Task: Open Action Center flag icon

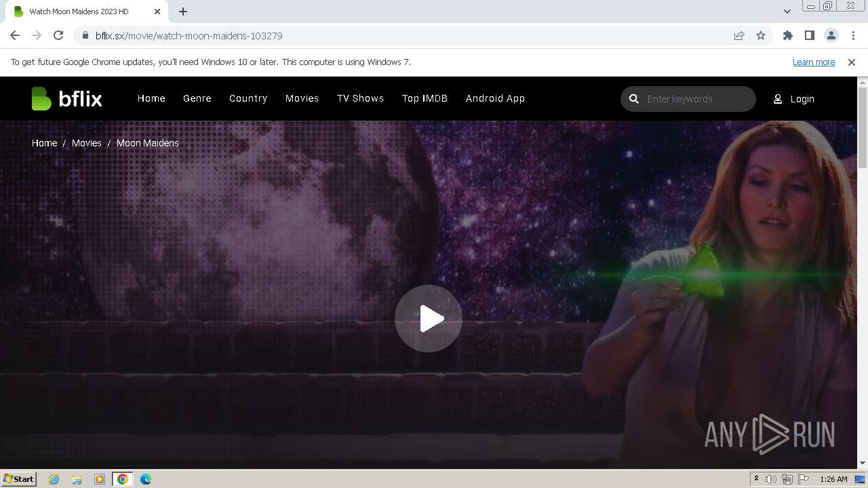Action: [x=804, y=479]
